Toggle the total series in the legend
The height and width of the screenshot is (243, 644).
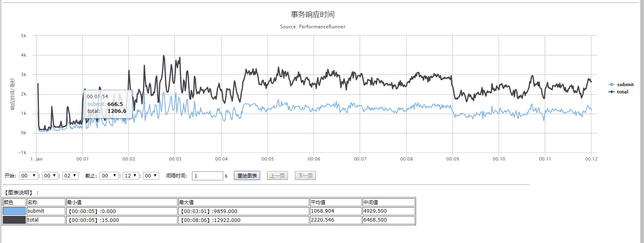618,92
